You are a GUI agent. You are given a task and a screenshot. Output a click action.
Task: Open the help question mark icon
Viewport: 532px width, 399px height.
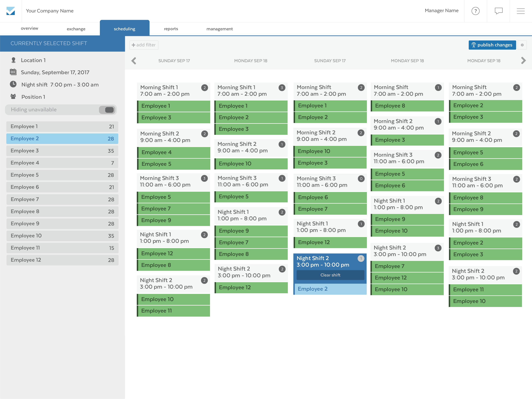pyautogui.click(x=476, y=11)
